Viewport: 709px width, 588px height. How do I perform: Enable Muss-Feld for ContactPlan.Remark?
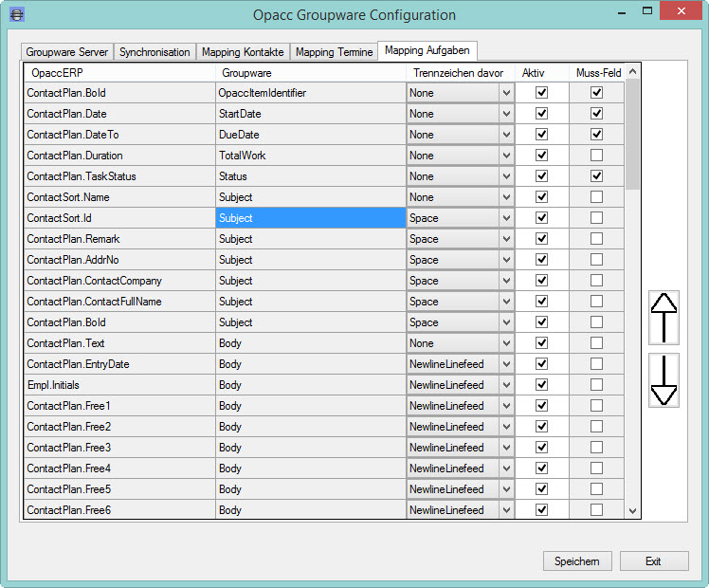(x=596, y=238)
